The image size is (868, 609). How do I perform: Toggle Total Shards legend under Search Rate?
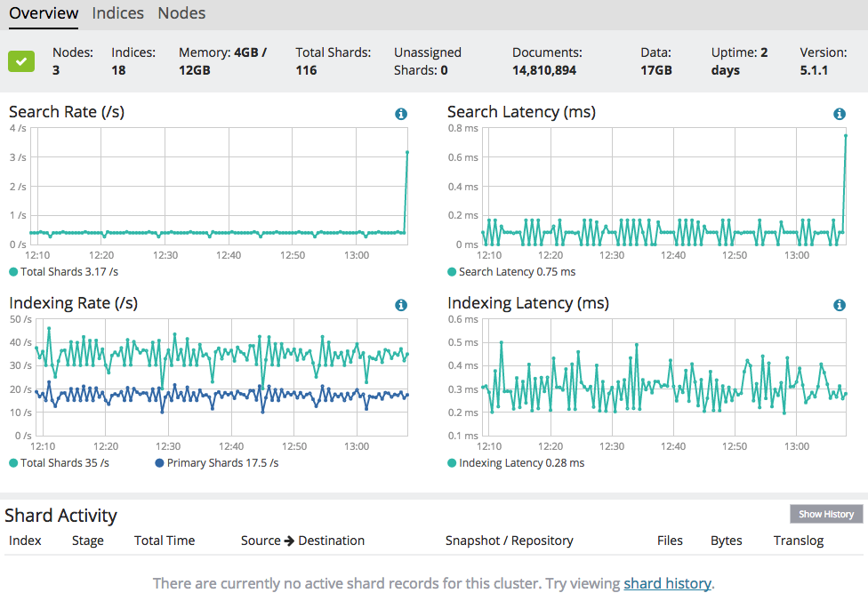(x=63, y=272)
